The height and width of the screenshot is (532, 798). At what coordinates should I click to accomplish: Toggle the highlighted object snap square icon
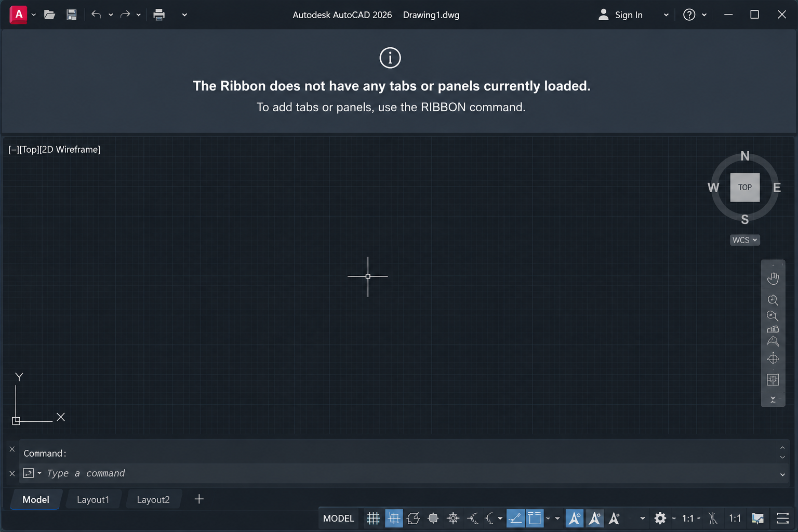point(535,518)
